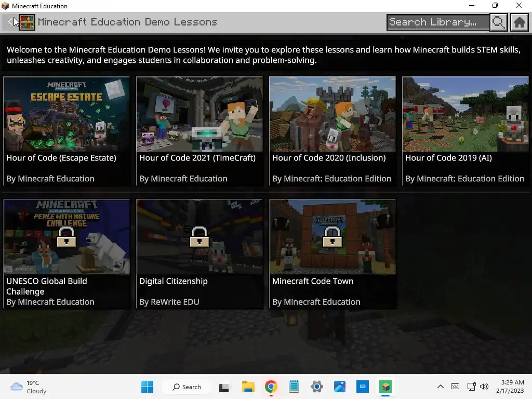
Task: Click the back arrow in the library header
Action: (x=11, y=22)
